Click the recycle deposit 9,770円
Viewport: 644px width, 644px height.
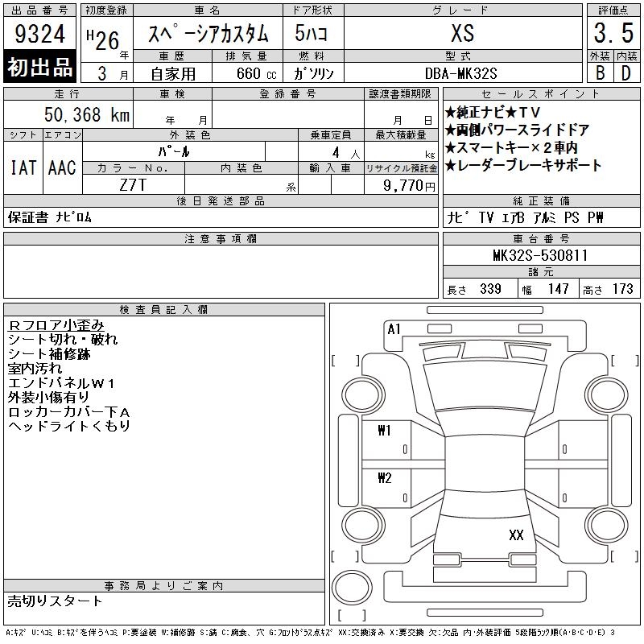(409, 185)
